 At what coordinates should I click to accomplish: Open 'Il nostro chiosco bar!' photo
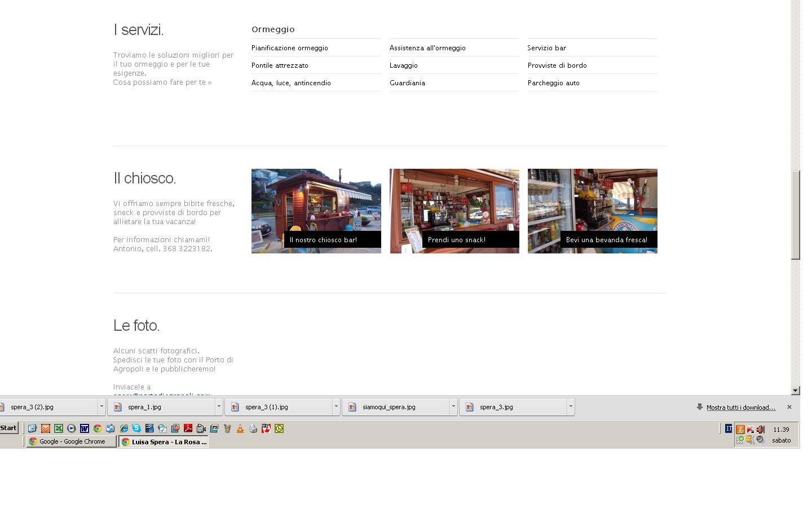pyautogui.click(x=316, y=211)
